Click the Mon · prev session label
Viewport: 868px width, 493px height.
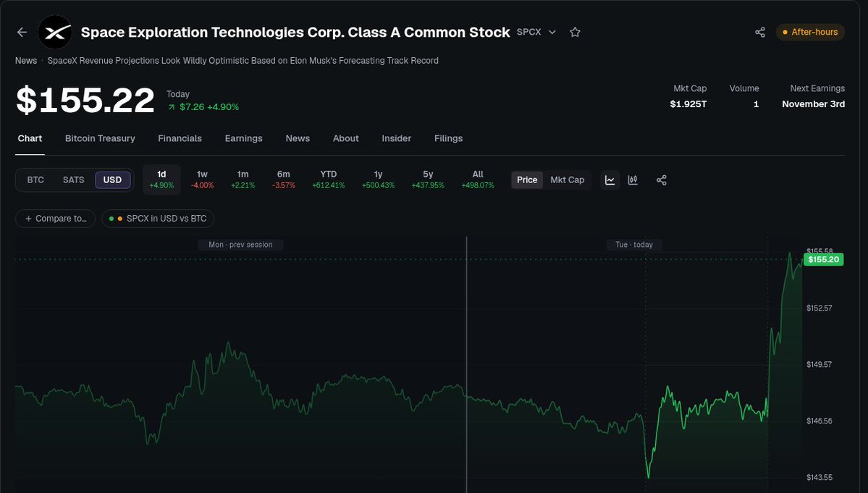pyautogui.click(x=241, y=245)
